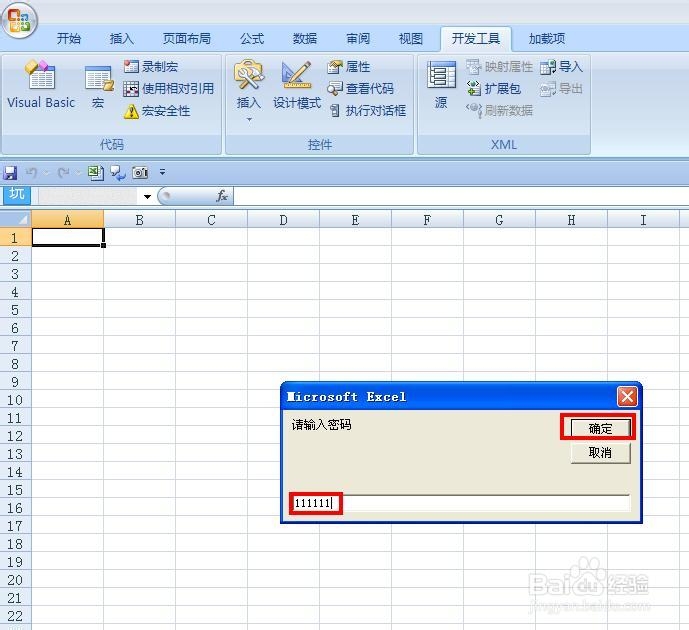689x630 pixels.
Task: Open the Redo history dropdown arrow
Action: point(78,173)
